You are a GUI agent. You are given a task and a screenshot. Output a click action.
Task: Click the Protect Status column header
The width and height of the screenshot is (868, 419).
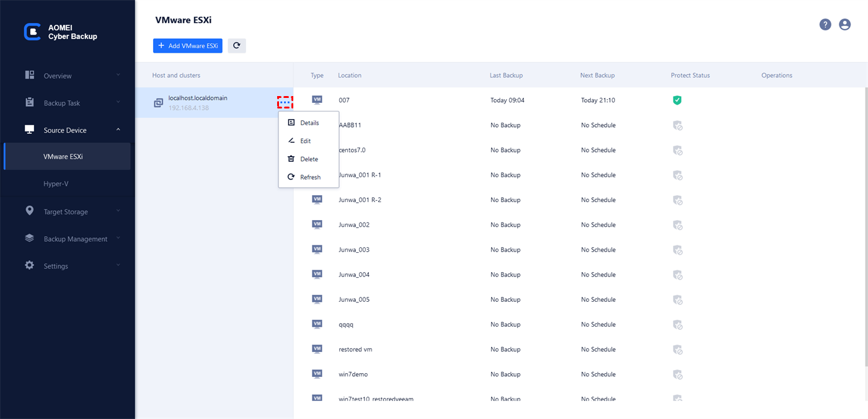coord(690,75)
